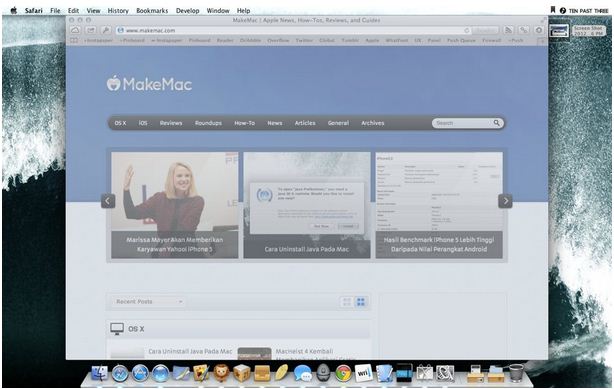
Task: Open the Twitter bookmark in the bookmarks bar
Action: pos(304,40)
